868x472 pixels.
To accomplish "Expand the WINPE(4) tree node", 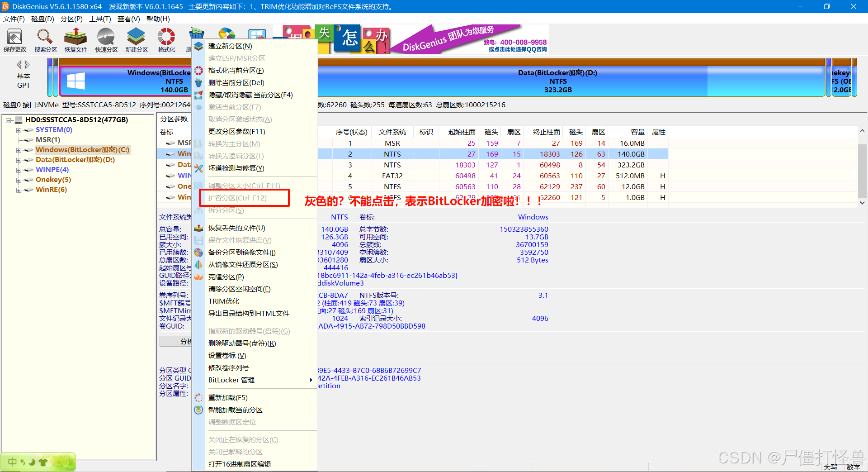I will coord(19,170).
